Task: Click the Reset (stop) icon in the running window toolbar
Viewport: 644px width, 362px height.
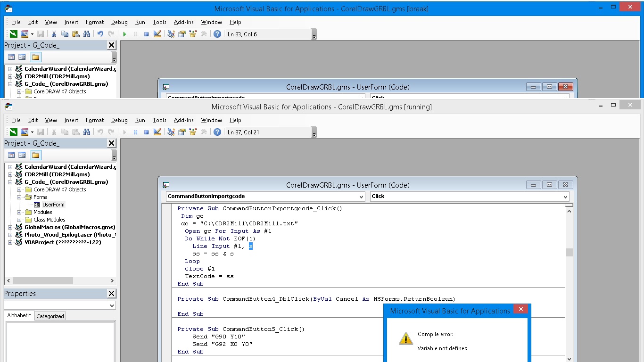Action: tap(146, 132)
